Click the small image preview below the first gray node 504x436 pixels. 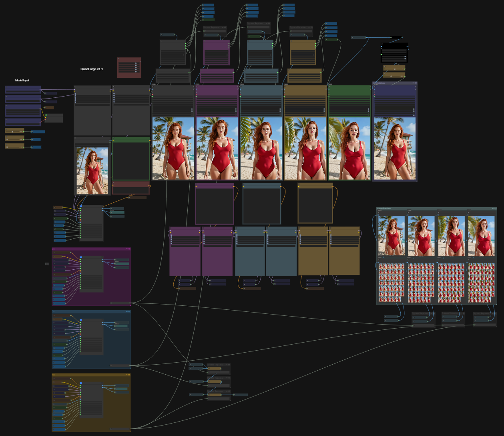click(92, 171)
